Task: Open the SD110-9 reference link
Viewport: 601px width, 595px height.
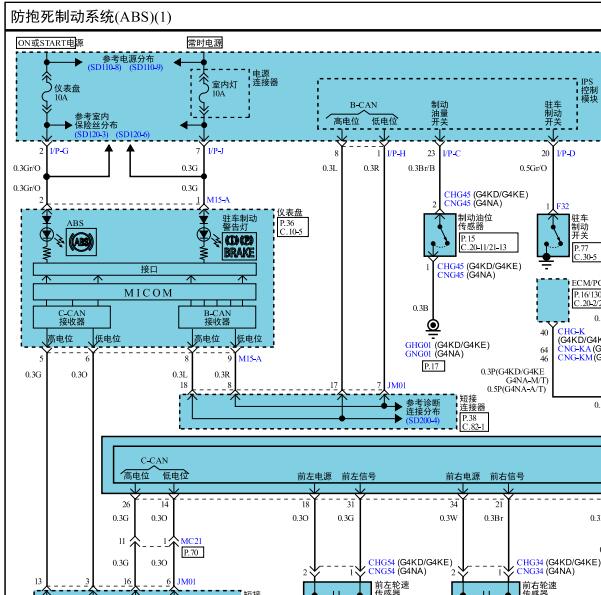Action: pyautogui.click(x=146, y=67)
